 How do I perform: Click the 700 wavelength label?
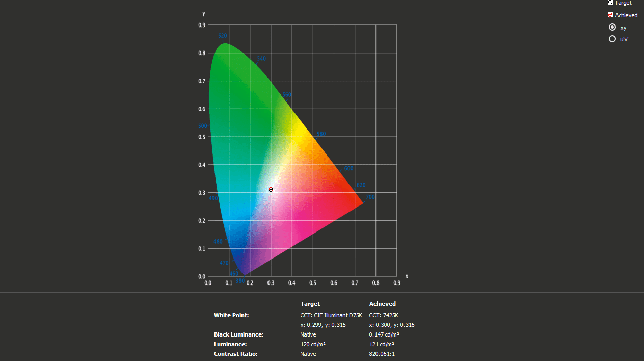[370, 197]
